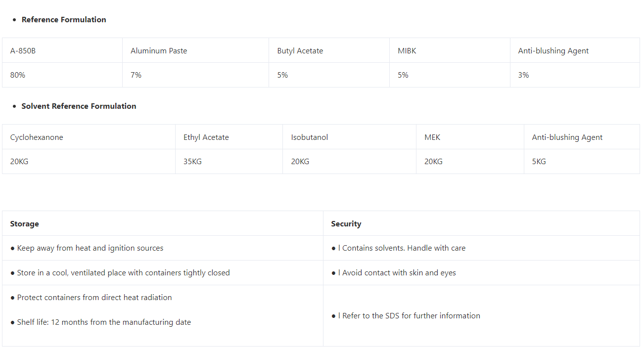Select the Cyclohexanone cell
Viewport: 644px width, 350px height.
click(89, 137)
